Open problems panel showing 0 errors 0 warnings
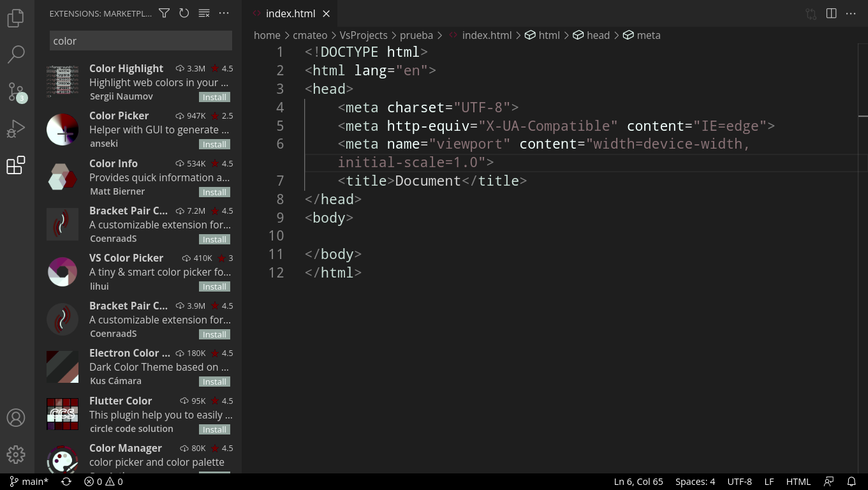The height and width of the screenshot is (490, 868). [103, 482]
